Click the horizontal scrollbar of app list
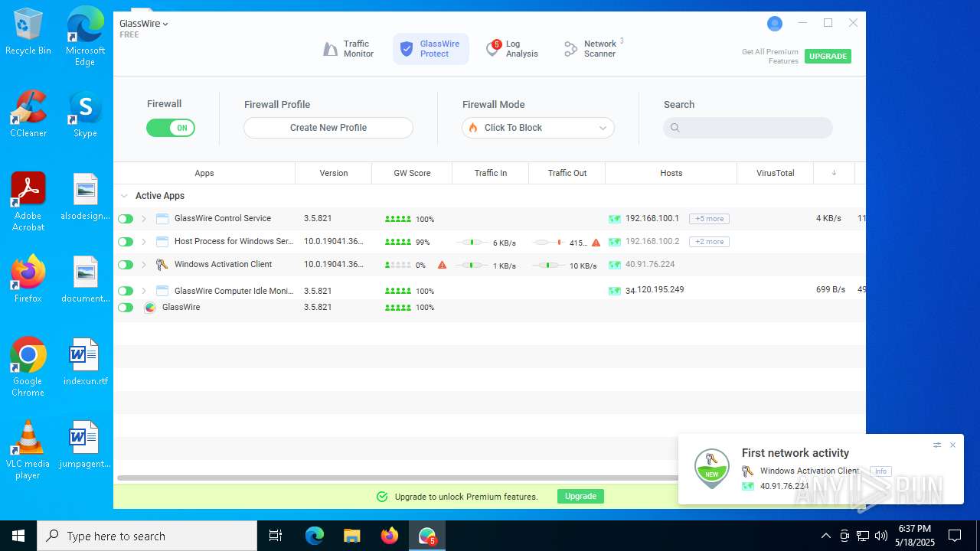980x551 pixels. pos(397,478)
